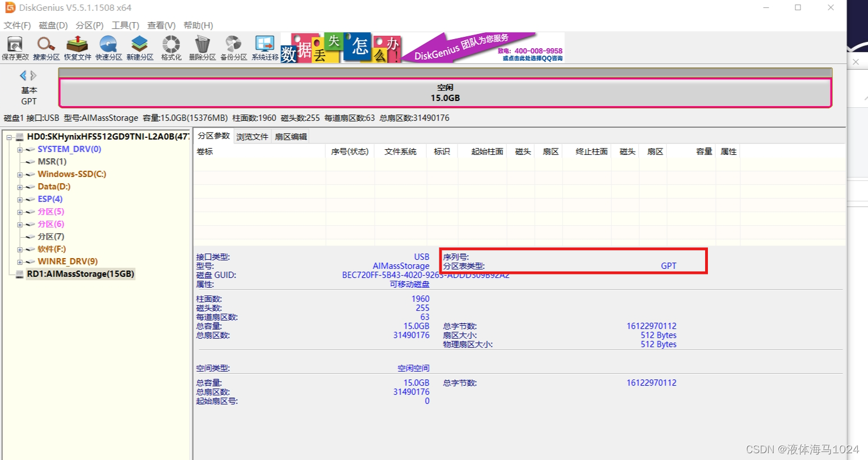Select MSR(1) partition in tree
Screen dimensions: 868x460
52,162
